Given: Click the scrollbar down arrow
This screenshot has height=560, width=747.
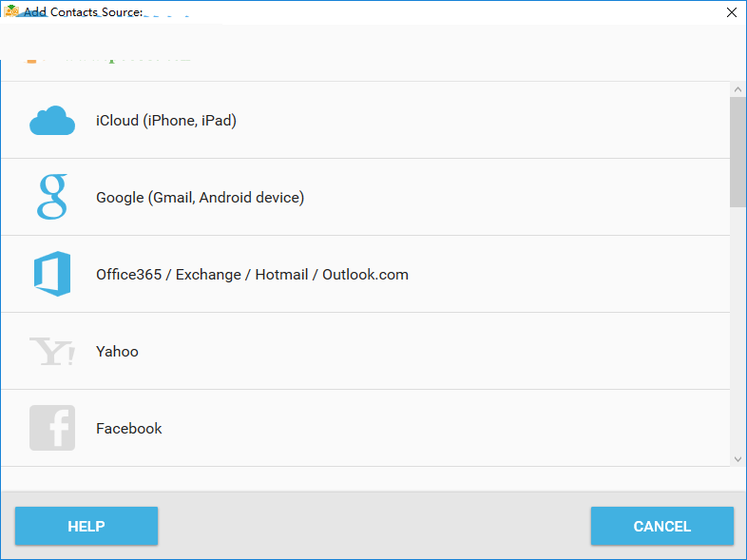Looking at the screenshot, I should click(x=737, y=458).
